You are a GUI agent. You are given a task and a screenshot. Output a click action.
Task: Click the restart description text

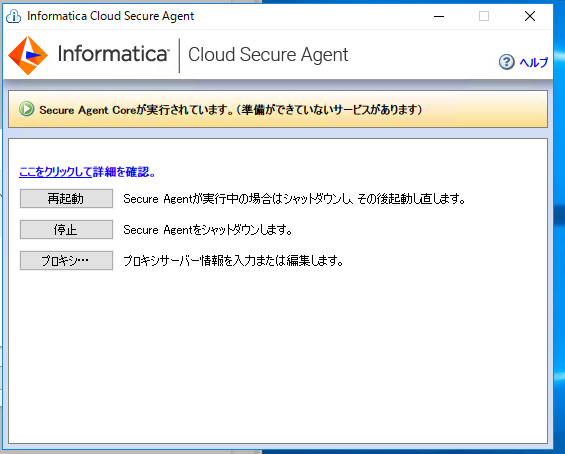(x=295, y=199)
